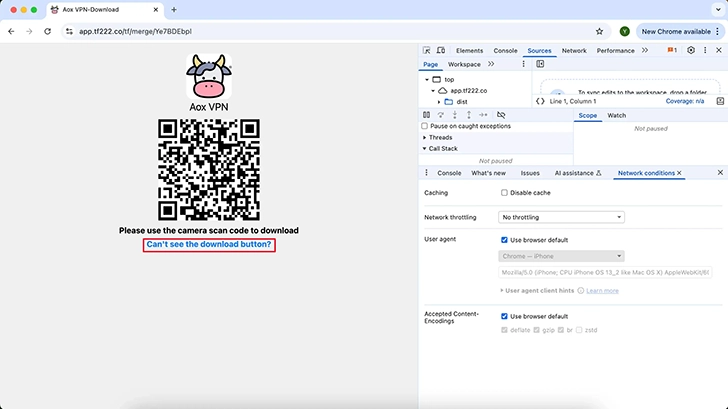Open the What's new drawer tab
This screenshot has width=728, height=409.
click(488, 173)
